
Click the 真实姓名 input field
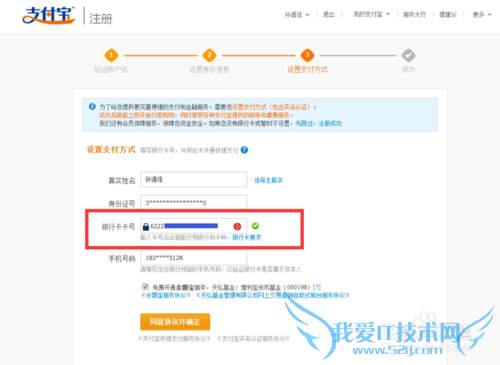(x=194, y=180)
